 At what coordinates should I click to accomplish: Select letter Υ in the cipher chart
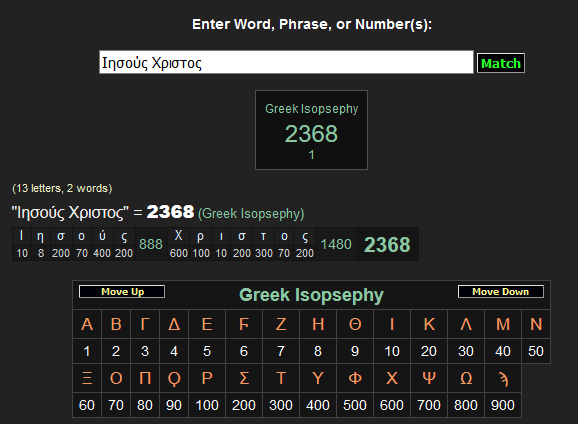tap(318, 378)
